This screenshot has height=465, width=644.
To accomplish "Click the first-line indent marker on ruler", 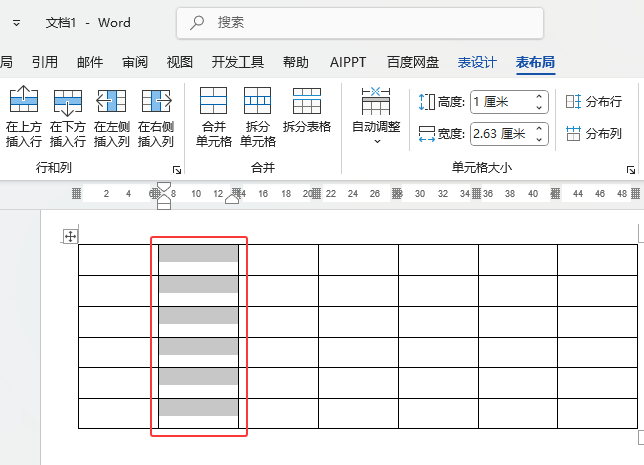I will pyautogui.click(x=164, y=187).
